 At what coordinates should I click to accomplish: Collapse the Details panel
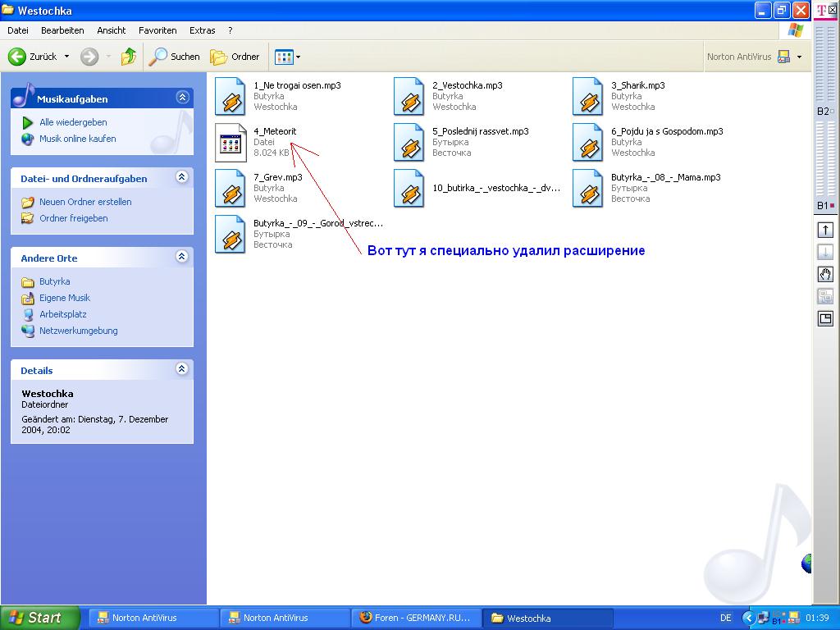pos(182,369)
